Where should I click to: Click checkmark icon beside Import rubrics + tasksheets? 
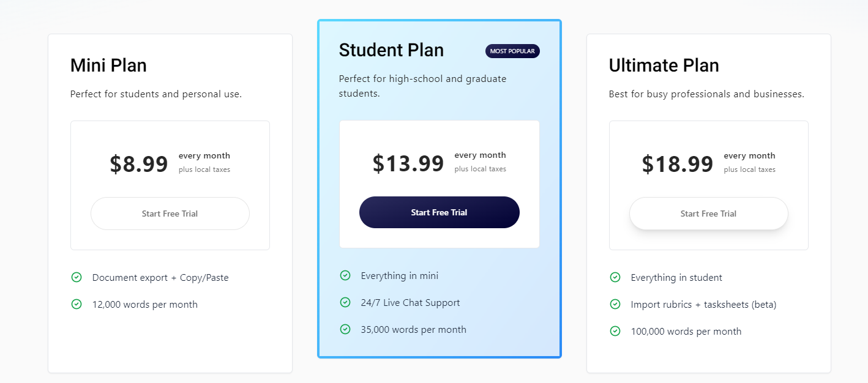point(615,304)
